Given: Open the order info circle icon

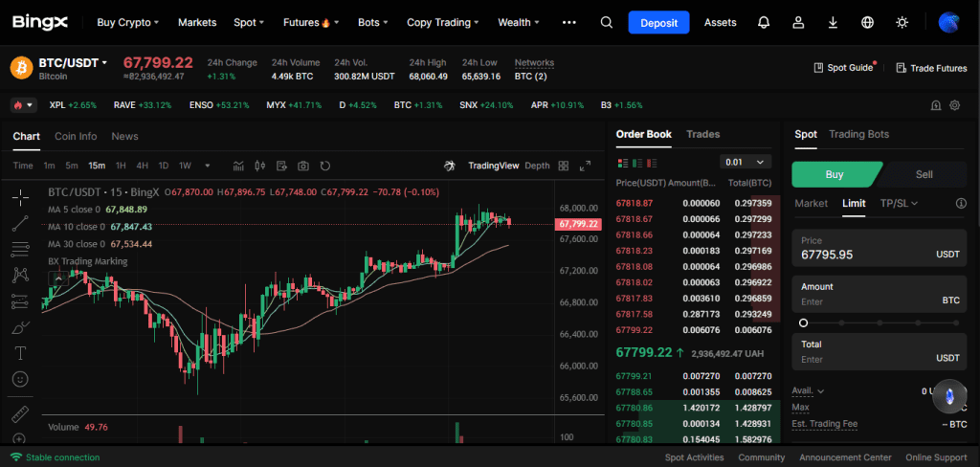Looking at the screenshot, I should (x=961, y=203).
